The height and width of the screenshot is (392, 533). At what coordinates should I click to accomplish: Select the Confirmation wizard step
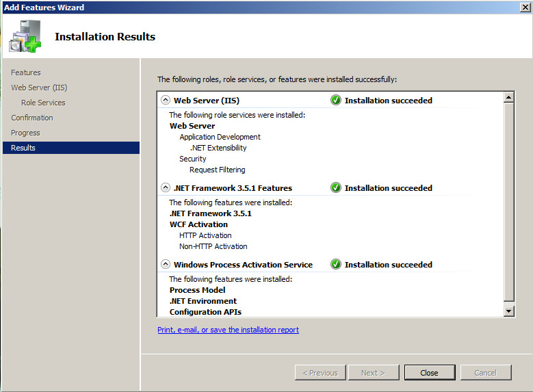32,118
